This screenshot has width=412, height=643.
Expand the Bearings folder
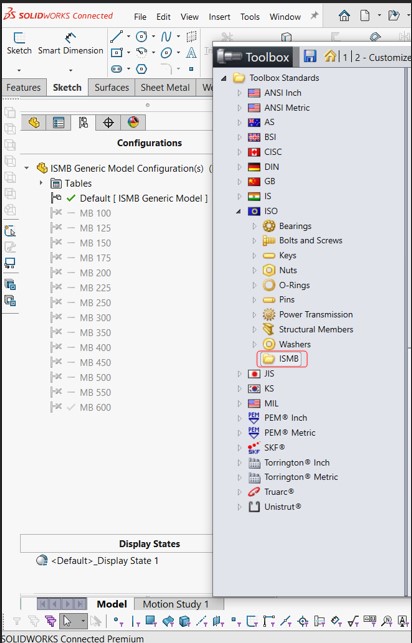pos(254,226)
